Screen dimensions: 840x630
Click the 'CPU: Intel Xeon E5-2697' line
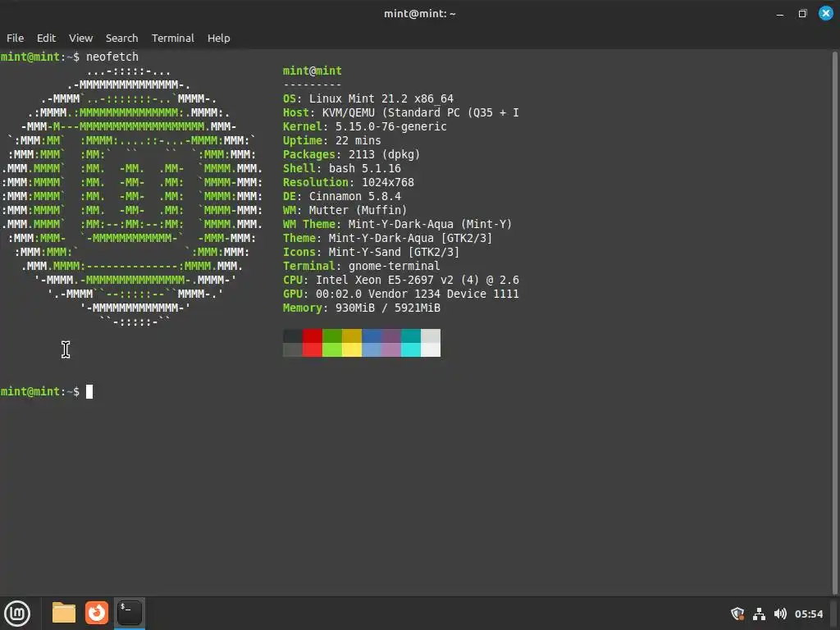pyautogui.click(x=400, y=280)
